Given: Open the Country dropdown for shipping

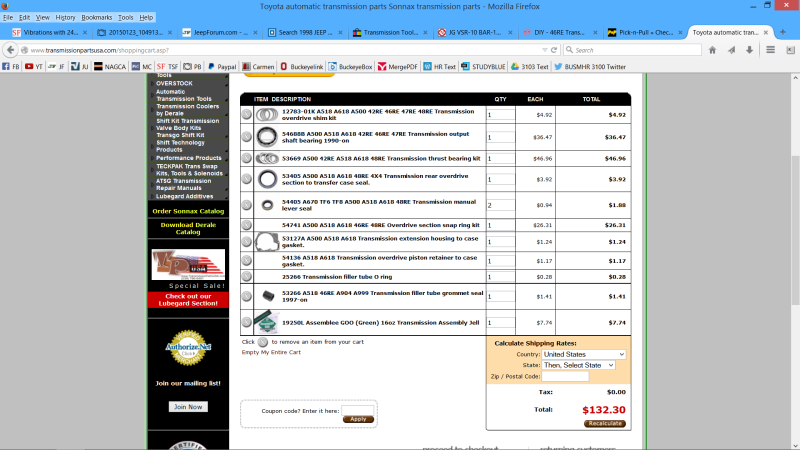Looking at the screenshot, I should point(584,354).
